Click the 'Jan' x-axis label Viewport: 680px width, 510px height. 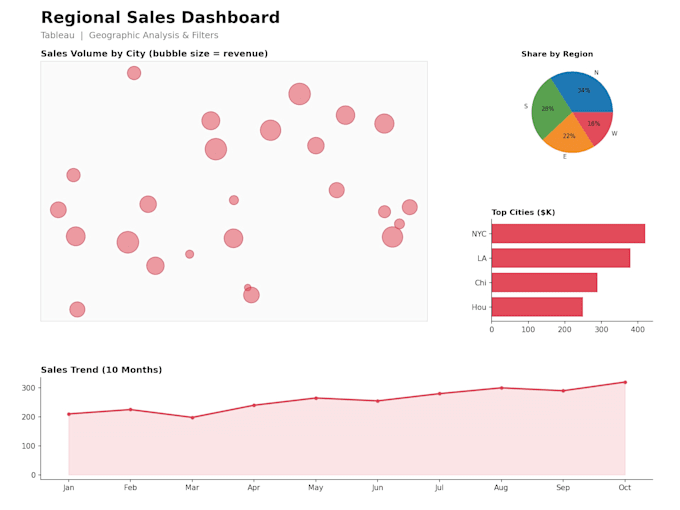[x=69, y=487]
